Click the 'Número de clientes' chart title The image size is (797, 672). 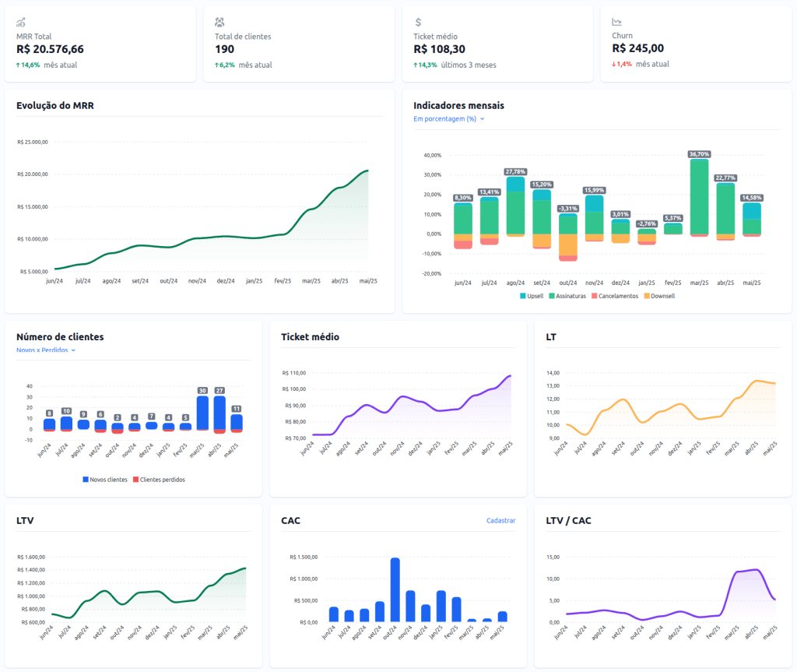pyautogui.click(x=60, y=336)
